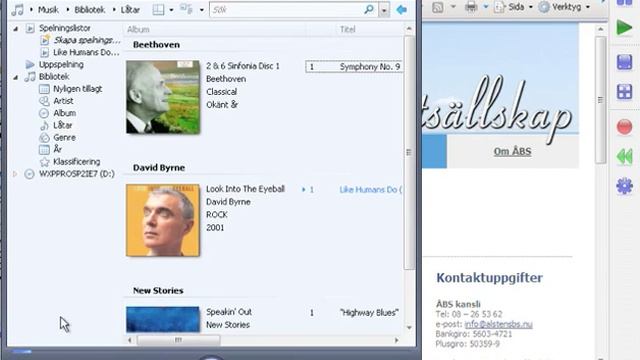
Task: Open the Album view icon in tree
Action: click(x=44, y=113)
